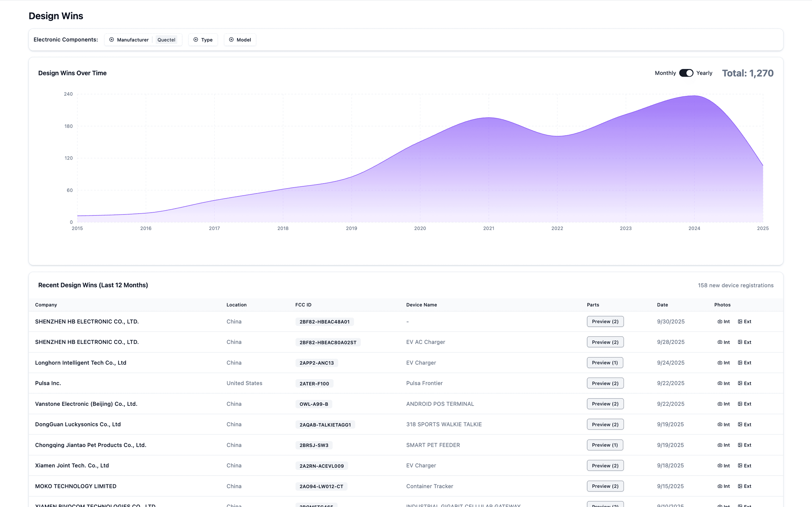
Task: Open the Model filter dropdown
Action: [240, 40]
